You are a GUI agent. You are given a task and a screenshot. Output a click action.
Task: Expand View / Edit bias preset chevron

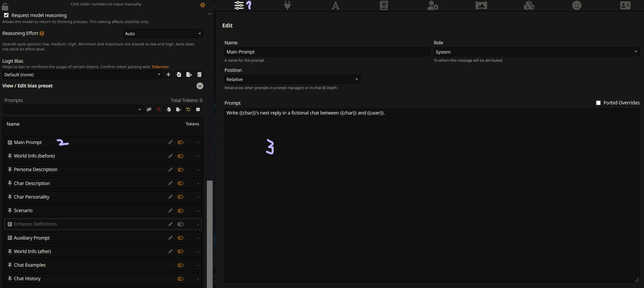tap(200, 86)
